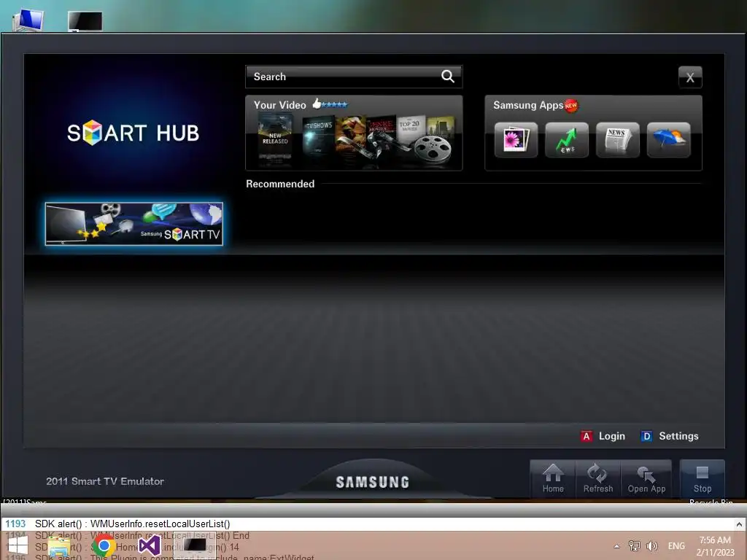Screen dimensions: 747x560
Task: Open the Your Video panel title
Action: (279, 105)
